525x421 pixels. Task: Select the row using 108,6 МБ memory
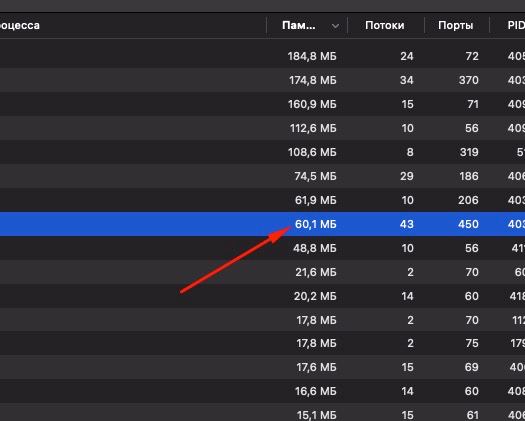(262, 152)
